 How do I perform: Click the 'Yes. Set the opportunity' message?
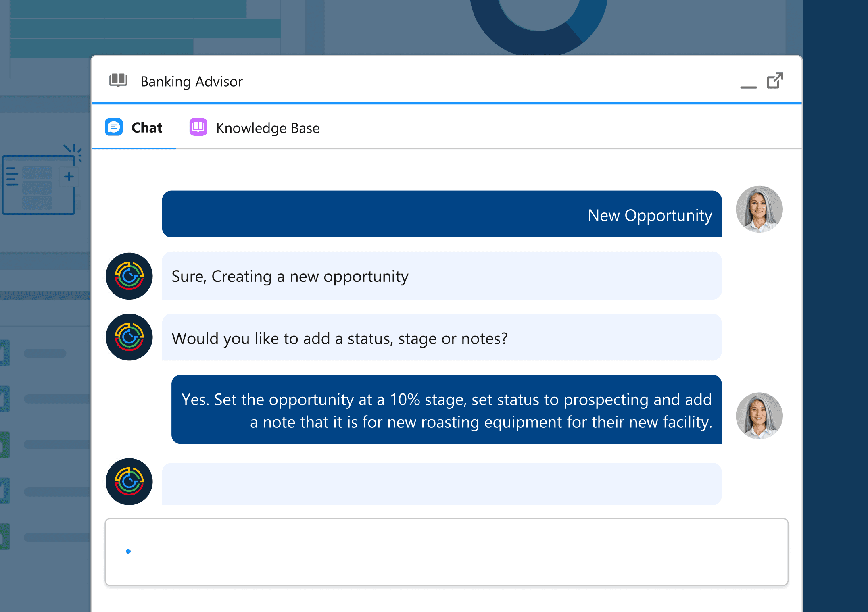coord(446,410)
